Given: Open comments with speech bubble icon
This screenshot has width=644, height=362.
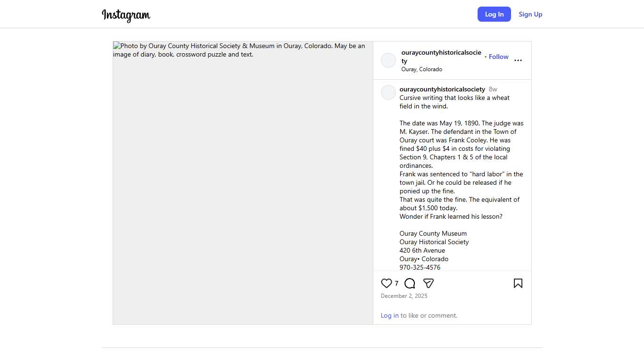Looking at the screenshot, I should click(410, 283).
